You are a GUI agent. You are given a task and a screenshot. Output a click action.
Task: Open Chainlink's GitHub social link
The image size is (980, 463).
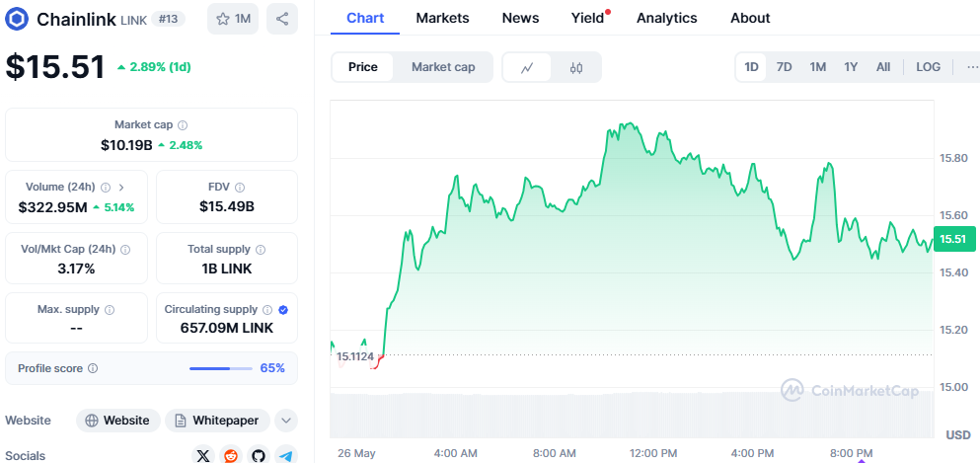(259, 455)
